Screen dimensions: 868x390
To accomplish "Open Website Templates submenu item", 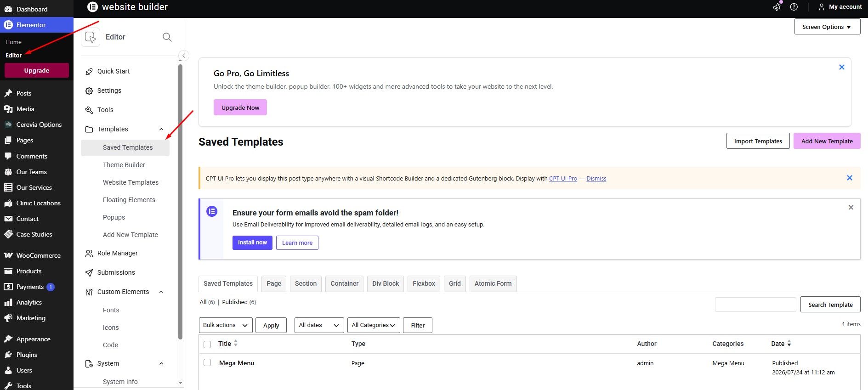I will [x=130, y=182].
